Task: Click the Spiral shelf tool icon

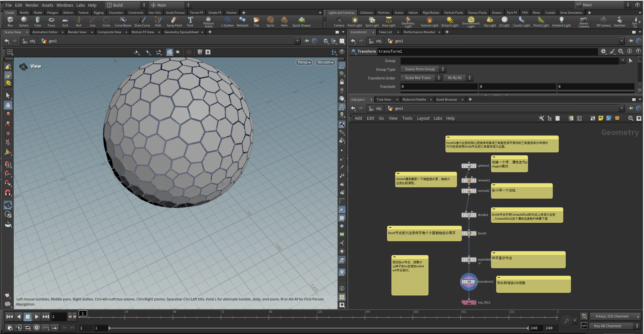Action: pyautogui.click(x=270, y=21)
